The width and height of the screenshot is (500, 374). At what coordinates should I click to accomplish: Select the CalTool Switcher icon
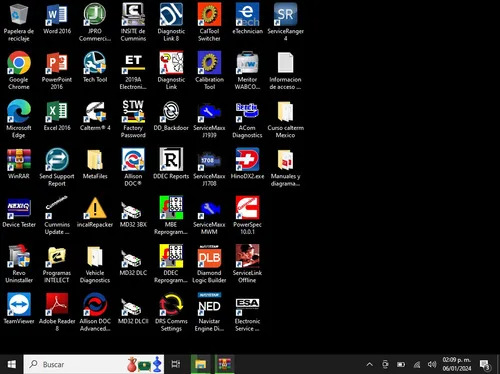(209, 22)
